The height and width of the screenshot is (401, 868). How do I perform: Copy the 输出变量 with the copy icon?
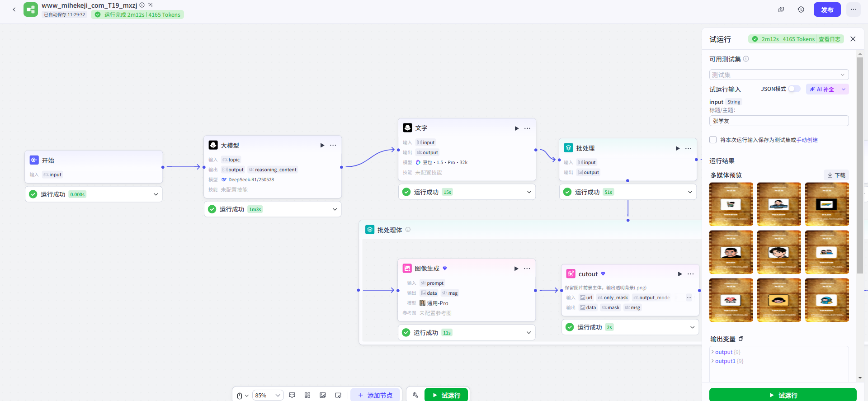[x=741, y=339]
